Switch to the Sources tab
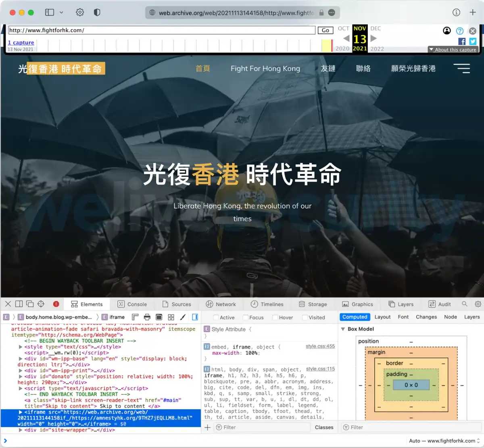Viewport: 484px width, 448px height. coord(177,304)
